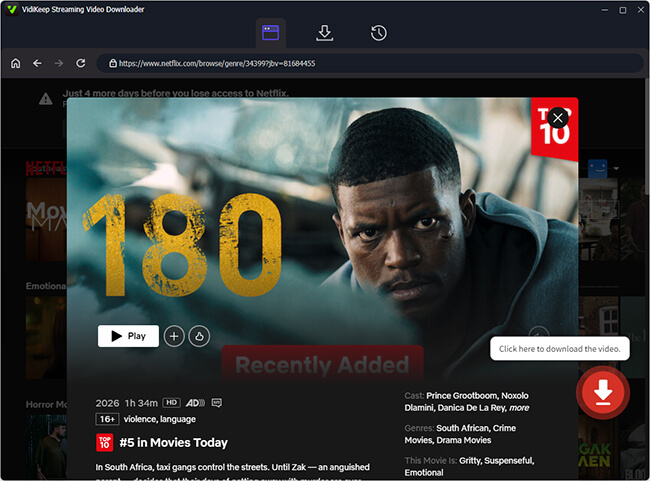The height and width of the screenshot is (481, 650).
Task: Click the red download video button
Action: (603, 392)
